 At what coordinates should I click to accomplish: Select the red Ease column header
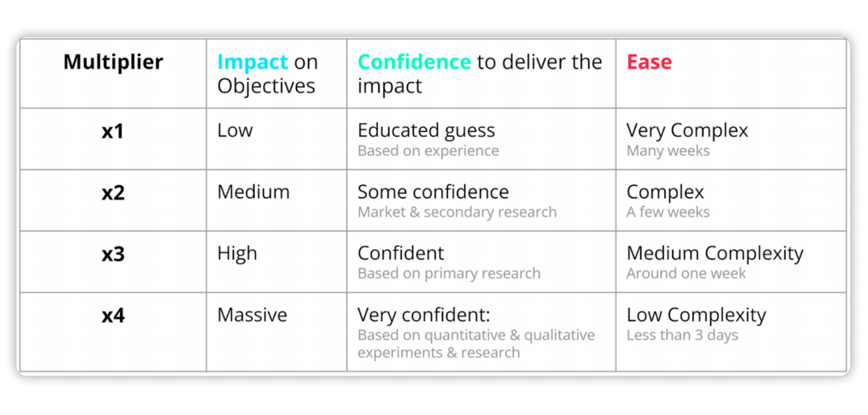[649, 62]
